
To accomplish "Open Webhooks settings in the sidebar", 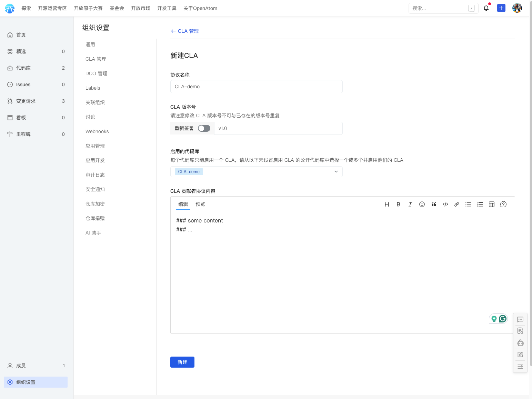I will pos(97,131).
